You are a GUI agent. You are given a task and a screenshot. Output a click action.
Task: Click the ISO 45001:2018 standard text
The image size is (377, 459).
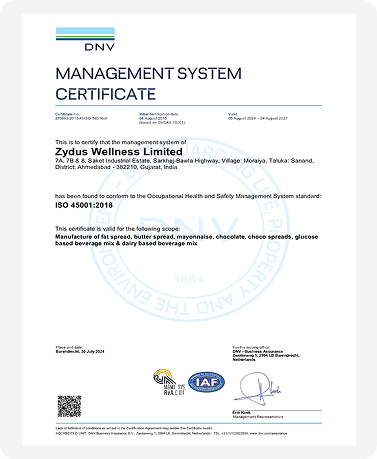point(84,205)
